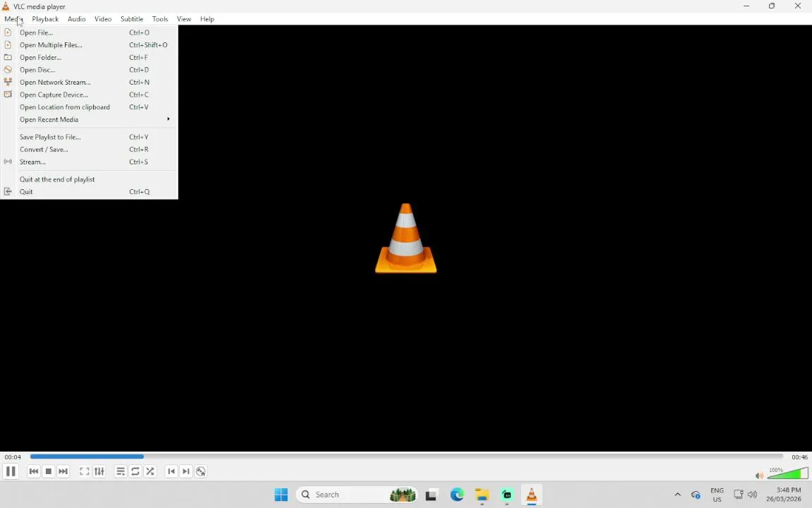Skip to previous media in playlist

tap(34, 471)
